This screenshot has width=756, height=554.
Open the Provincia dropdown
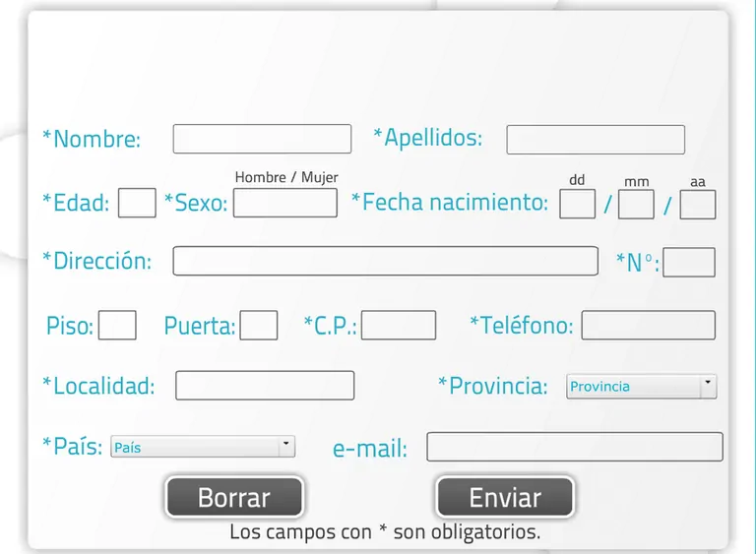[x=641, y=387]
